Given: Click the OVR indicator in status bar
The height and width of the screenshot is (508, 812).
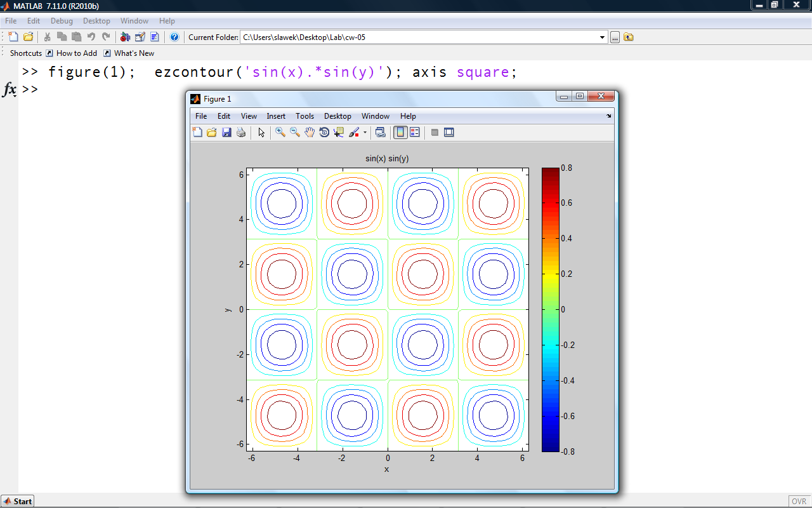Looking at the screenshot, I should (x=799, y=501).
